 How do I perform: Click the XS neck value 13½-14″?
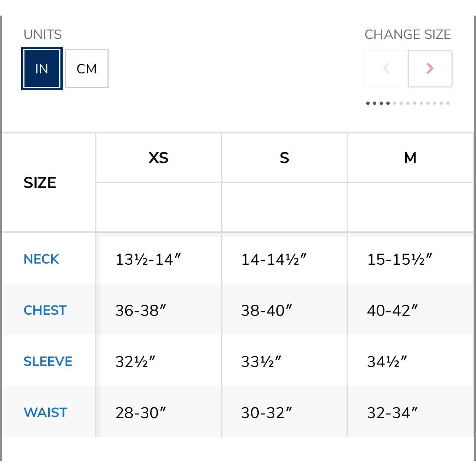148,260
